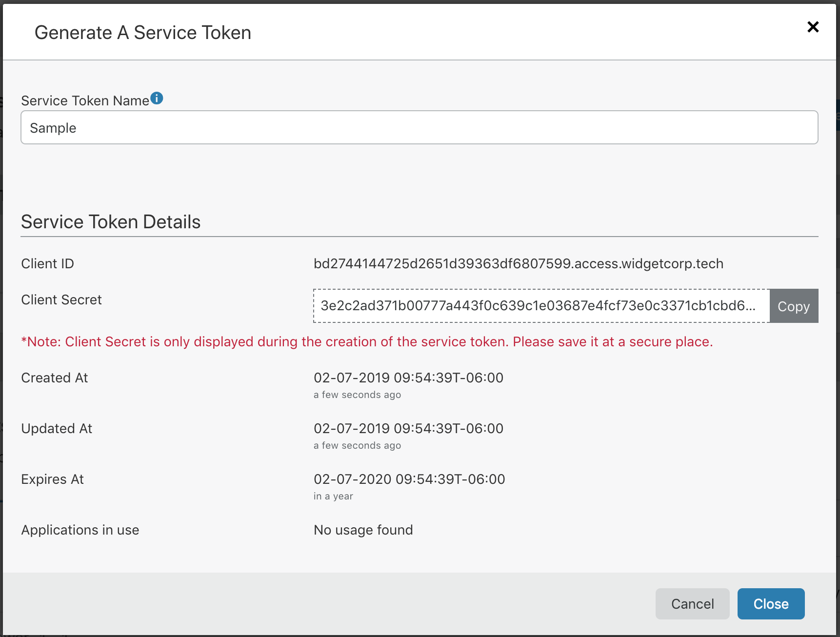This screenshot has width=840, height=637.
Task: Click the Created At timestamp
Action: click(x=408, y=378)
